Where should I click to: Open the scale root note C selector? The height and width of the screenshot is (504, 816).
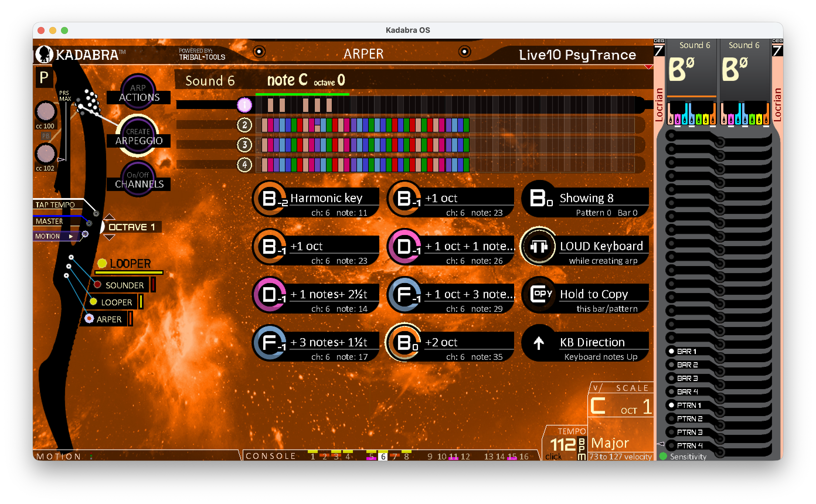(x=598, y=406)
